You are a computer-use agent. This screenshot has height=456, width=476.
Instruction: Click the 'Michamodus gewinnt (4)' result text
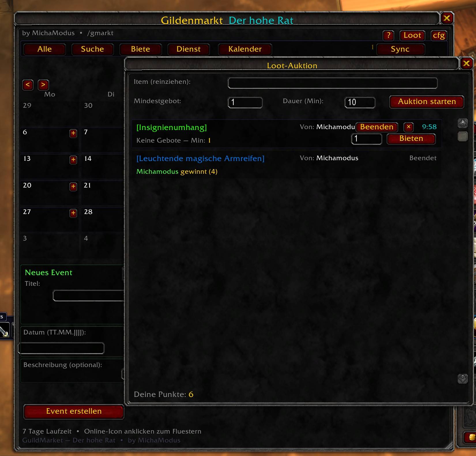177,172
